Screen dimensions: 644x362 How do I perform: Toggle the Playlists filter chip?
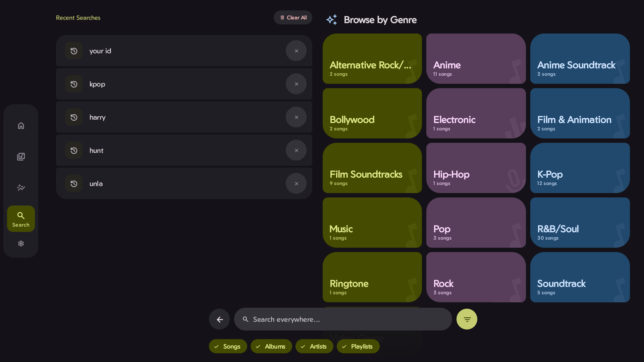[358, 346]
